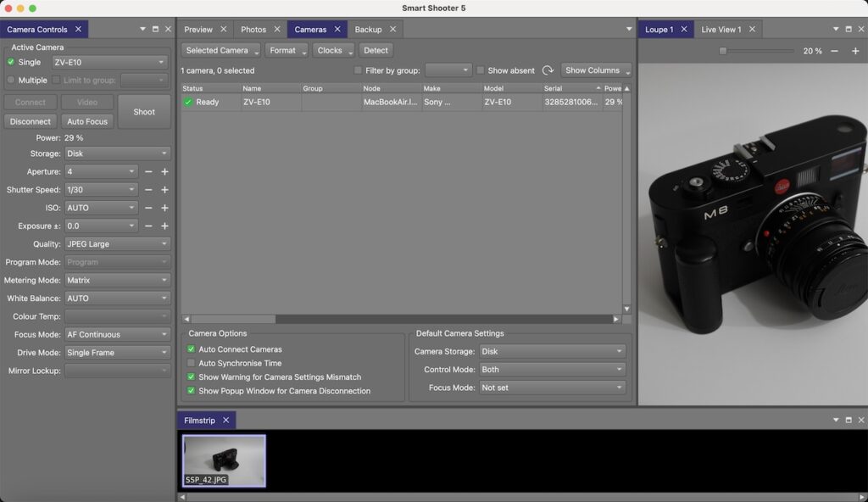The width and height of the screenshot is (868, 502).
Task: Close the Backup tab
Action: tap(393, 30)
